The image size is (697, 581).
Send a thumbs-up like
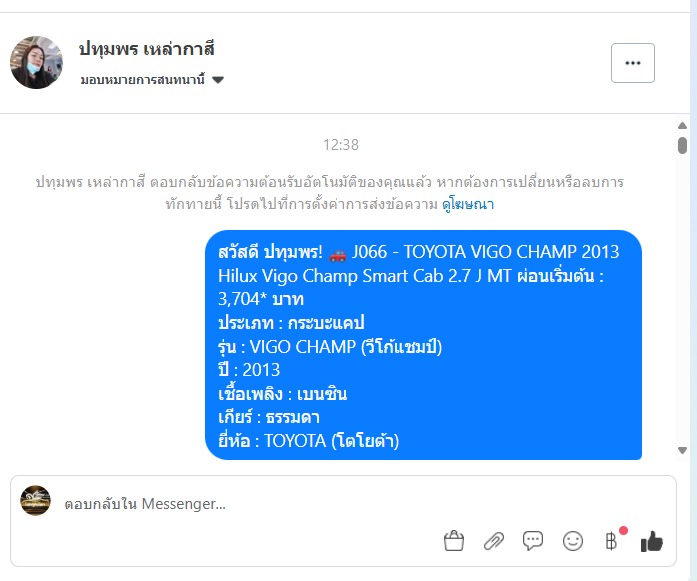tap(652, 541)
